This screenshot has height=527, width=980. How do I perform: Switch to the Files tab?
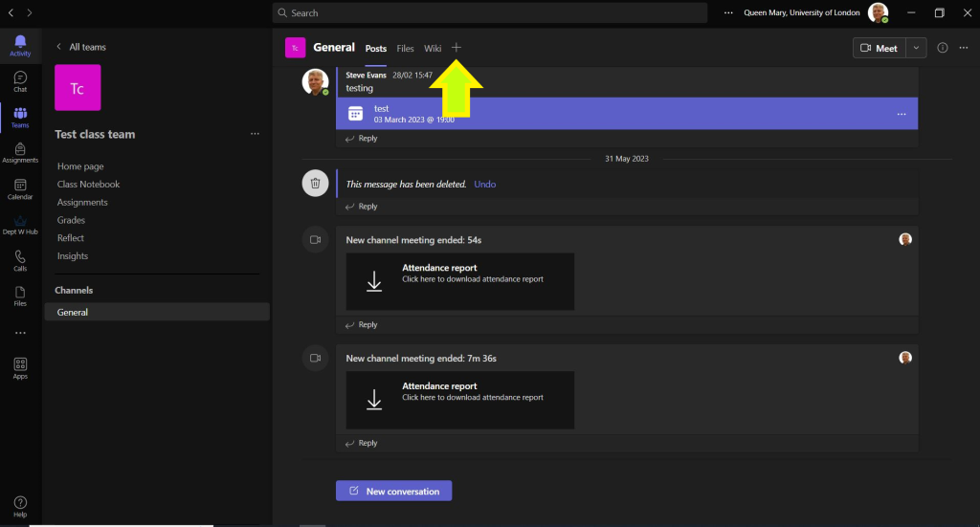405,48
